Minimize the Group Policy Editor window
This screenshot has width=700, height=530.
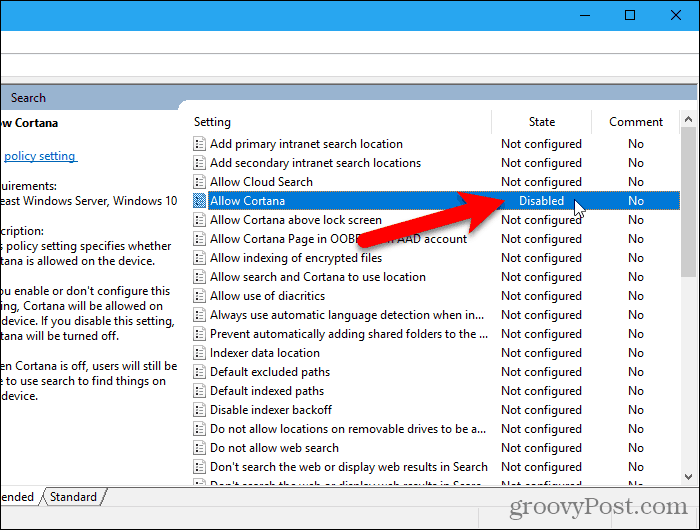(x=585, y=15)
